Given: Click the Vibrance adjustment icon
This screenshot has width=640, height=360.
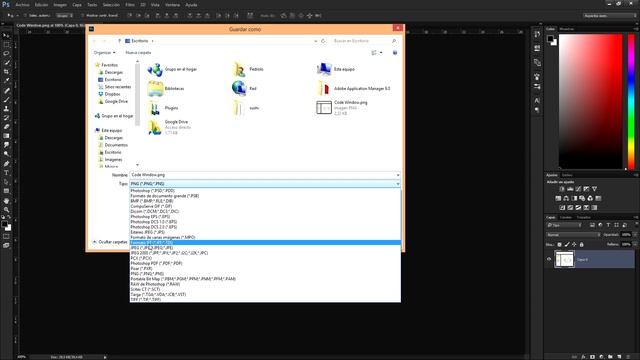Looking at the screenshot, I should 594,189.
